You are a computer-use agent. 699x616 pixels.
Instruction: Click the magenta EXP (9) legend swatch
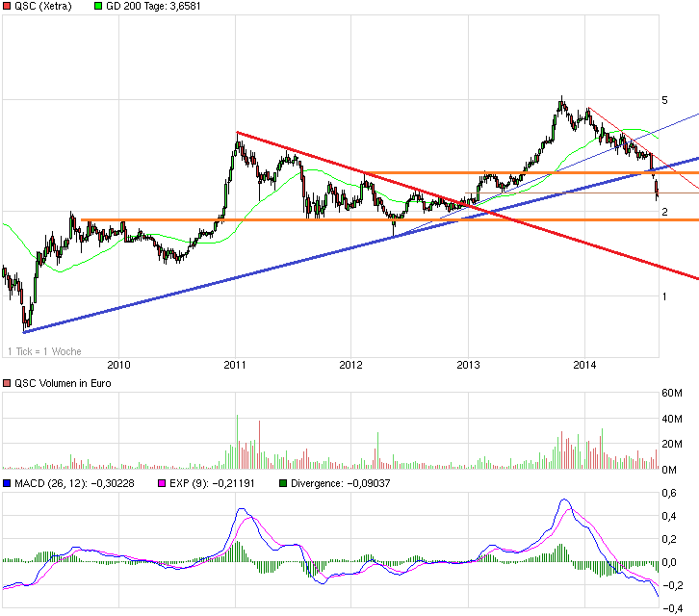162,483
